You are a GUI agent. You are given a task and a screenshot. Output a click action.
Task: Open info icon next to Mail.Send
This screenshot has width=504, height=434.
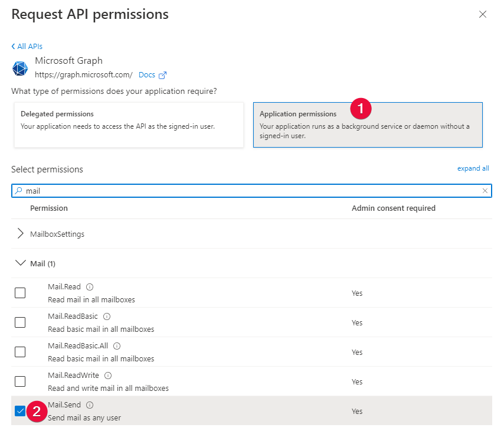click(90, 405)
